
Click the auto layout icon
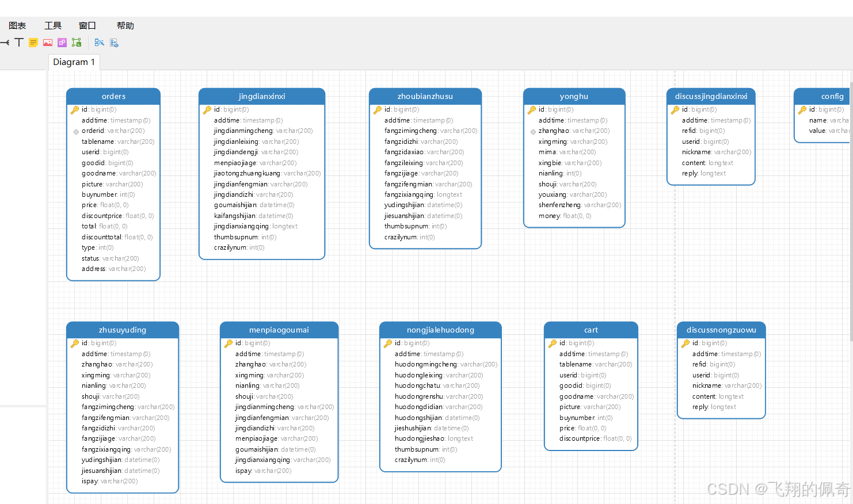pos(100,43)
